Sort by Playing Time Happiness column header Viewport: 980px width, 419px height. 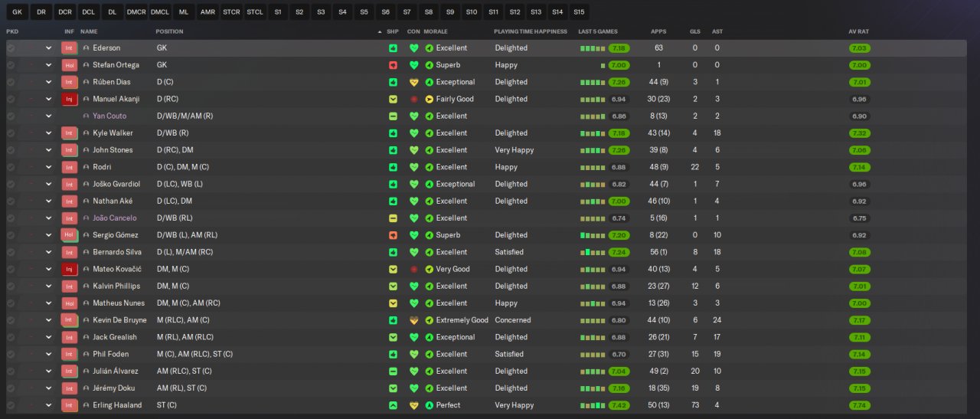coord(531,31)
